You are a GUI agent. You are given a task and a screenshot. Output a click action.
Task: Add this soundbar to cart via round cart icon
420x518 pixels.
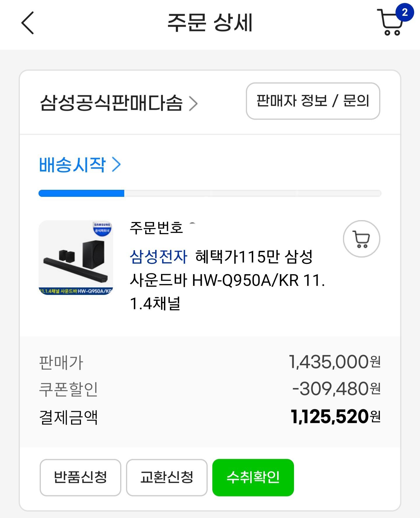coord(361,239)
